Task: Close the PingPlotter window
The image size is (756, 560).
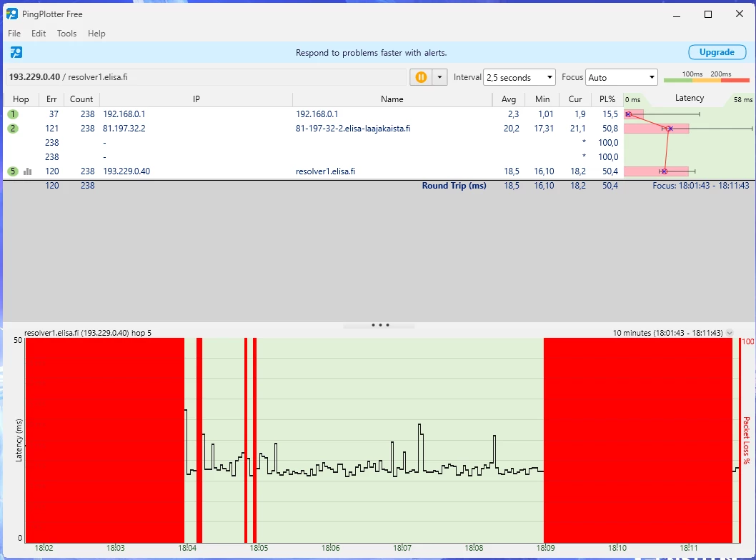Action: click(x=739, y=14)
